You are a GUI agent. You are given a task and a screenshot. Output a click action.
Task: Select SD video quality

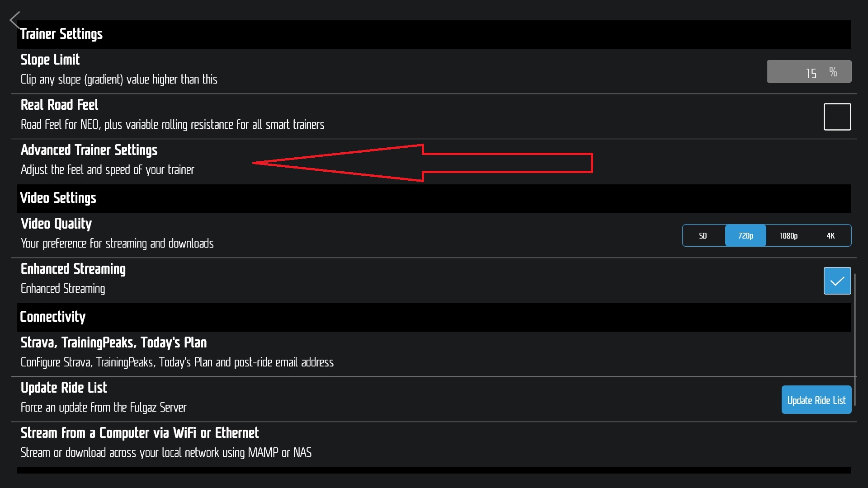(703, 235)
